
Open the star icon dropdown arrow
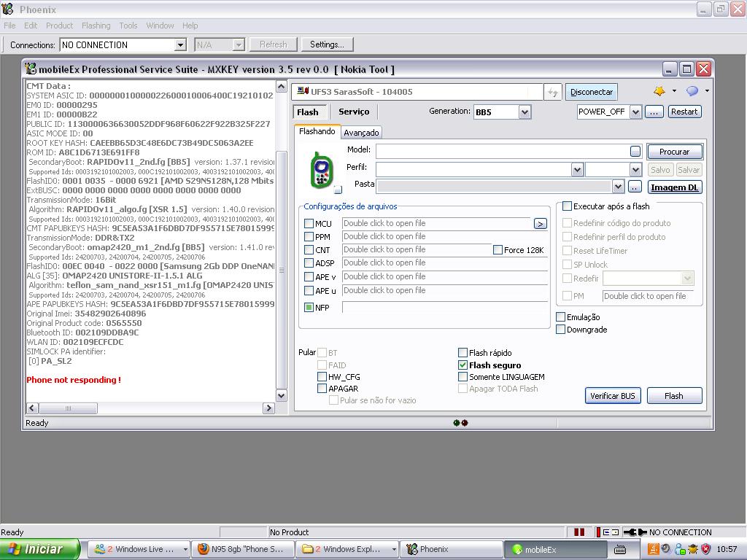[x=674, y=90]
